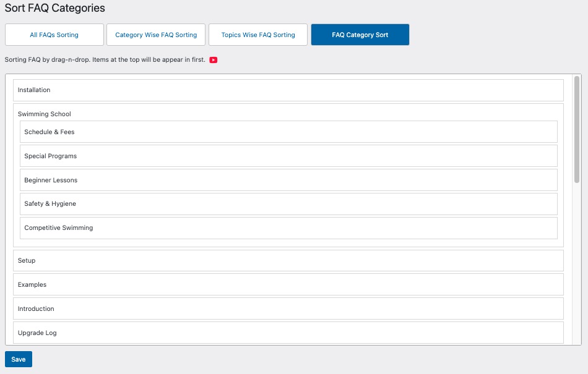
Task: Click the Sort FAQ Categories heading
Action: pyautogui.click(x=54, y=8)
